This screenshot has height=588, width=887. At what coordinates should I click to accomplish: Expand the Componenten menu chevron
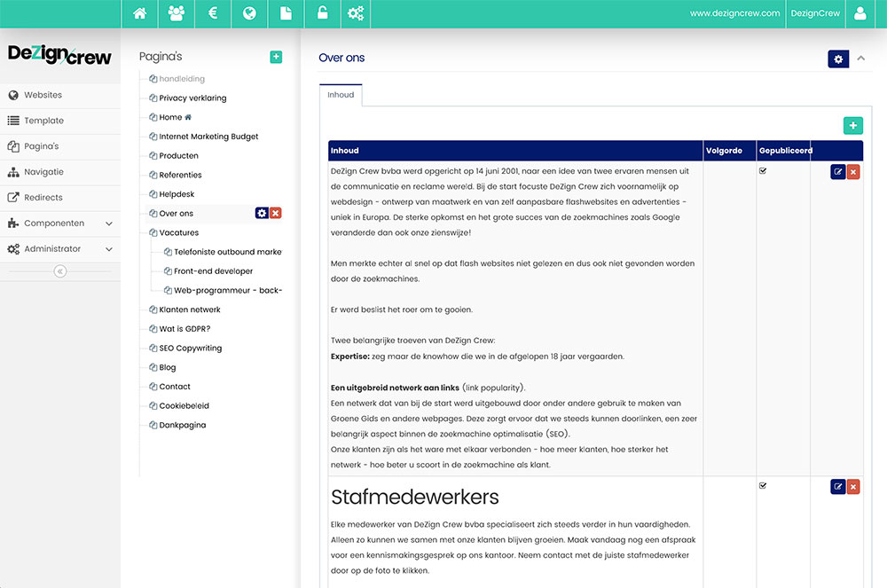click(109, 223)
